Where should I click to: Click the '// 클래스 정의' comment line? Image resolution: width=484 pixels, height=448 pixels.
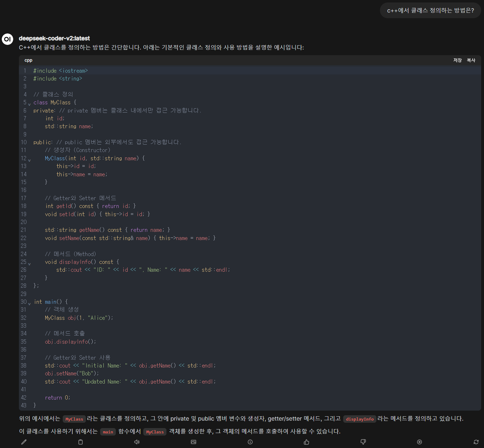pyautogui.click(x=53, y=94)
